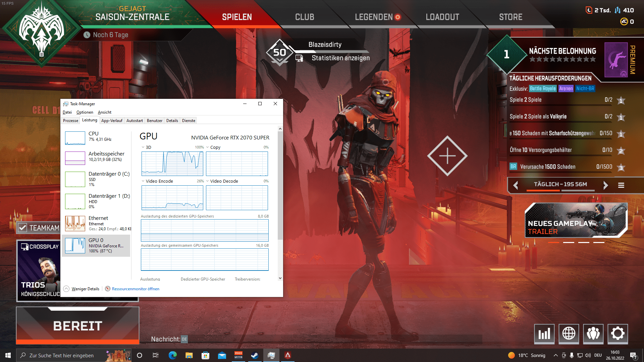Open Ressourcenmonitor öffnen link
644x362 pixels.
point(136,289)
